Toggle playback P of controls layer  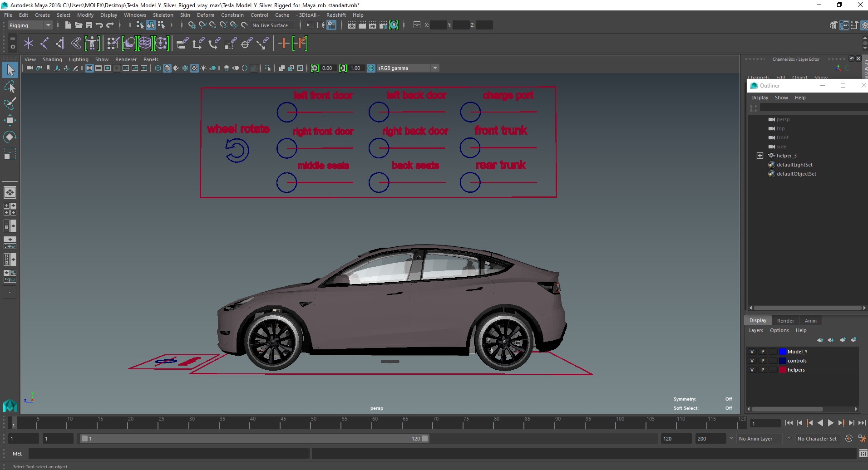(x=763, y=361)
